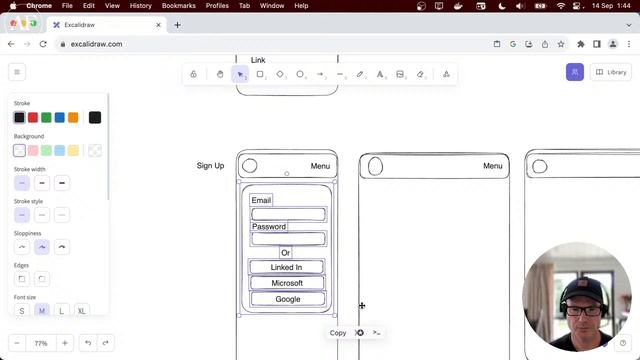Open live collaboration button

coord(575,72)
